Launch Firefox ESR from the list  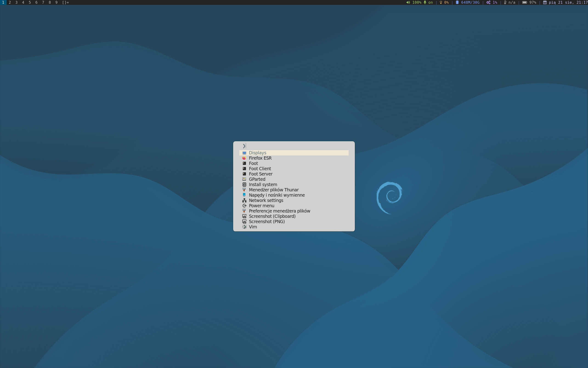[x=294, y=158]
